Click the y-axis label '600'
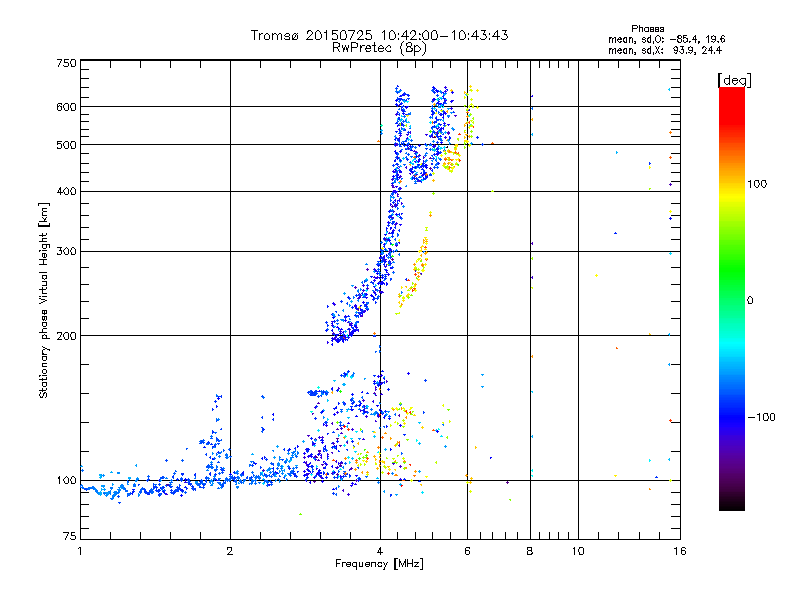The image size is (800, 600). (x=67, y=107)
